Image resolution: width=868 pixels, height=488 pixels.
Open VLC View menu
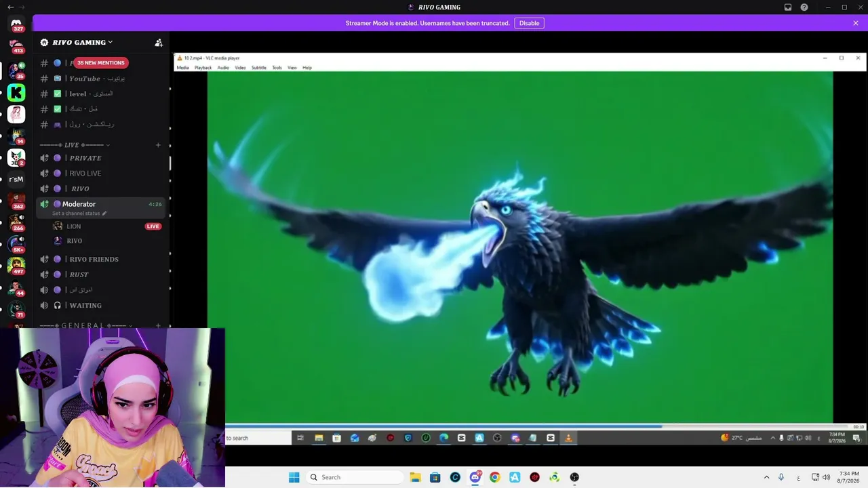click(x=292, y=68)
